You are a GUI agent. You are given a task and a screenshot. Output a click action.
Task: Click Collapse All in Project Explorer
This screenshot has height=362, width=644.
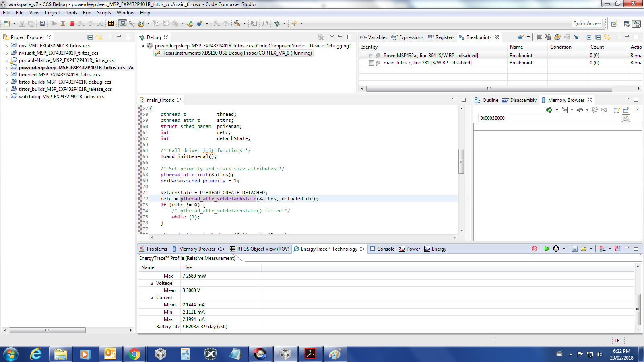coord(90,37)
